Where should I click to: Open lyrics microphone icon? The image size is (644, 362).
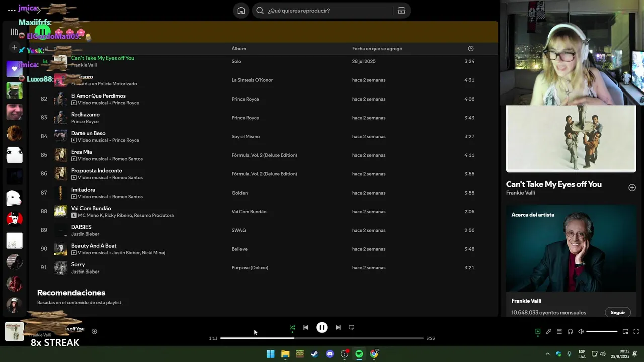coord(548,331)
